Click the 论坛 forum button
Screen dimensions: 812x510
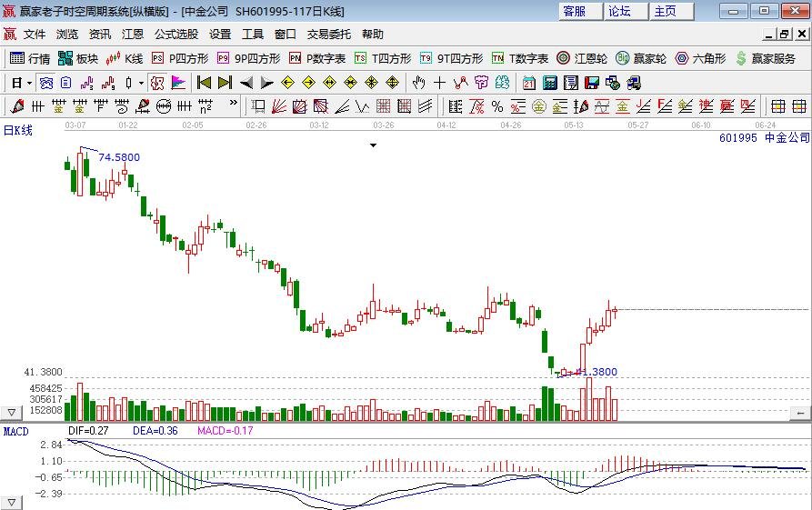[x=626, y=12]
